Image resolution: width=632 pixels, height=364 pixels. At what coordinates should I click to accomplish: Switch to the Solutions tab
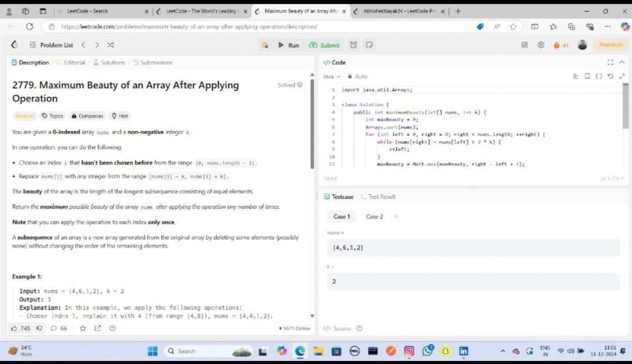109,62
